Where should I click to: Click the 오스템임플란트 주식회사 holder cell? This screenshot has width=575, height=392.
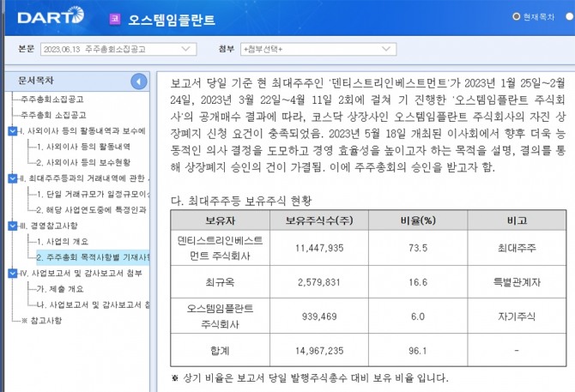[x=220, y=317]
